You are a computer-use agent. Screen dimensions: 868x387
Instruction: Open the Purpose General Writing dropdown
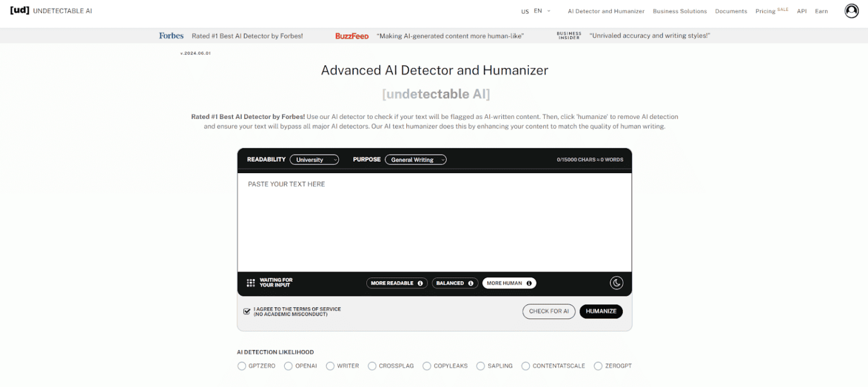415,160
